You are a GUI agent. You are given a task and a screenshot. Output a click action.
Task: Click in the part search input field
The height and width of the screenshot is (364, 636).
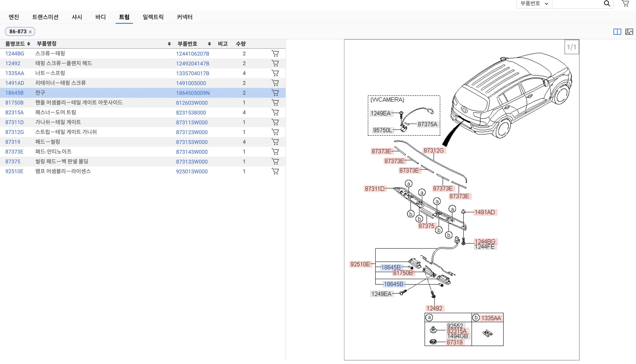(577, 3)
